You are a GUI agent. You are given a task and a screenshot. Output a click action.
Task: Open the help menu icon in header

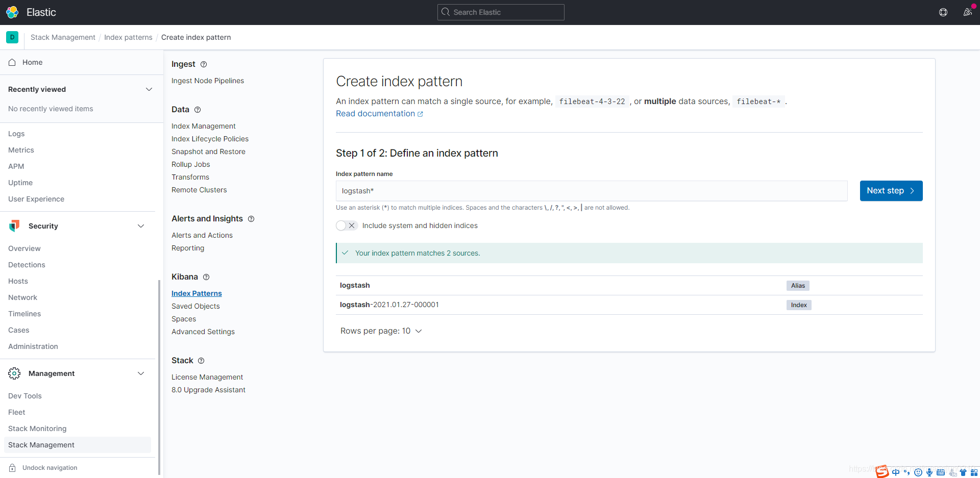click(x=943, y=12)
